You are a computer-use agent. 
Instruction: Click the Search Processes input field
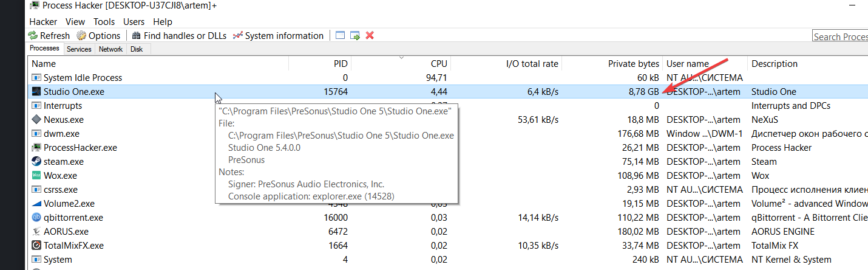coord(840,37)
